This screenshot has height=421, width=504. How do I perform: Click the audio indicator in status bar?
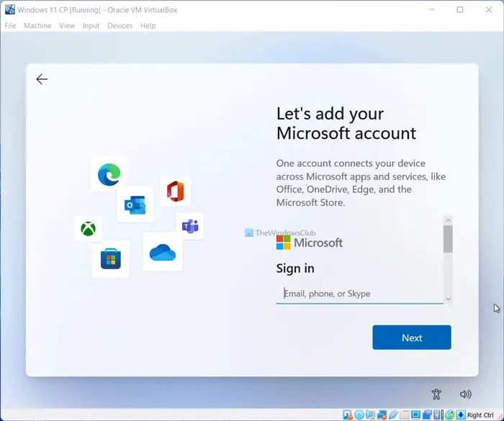pyautogui.click(x=370, y=415)
